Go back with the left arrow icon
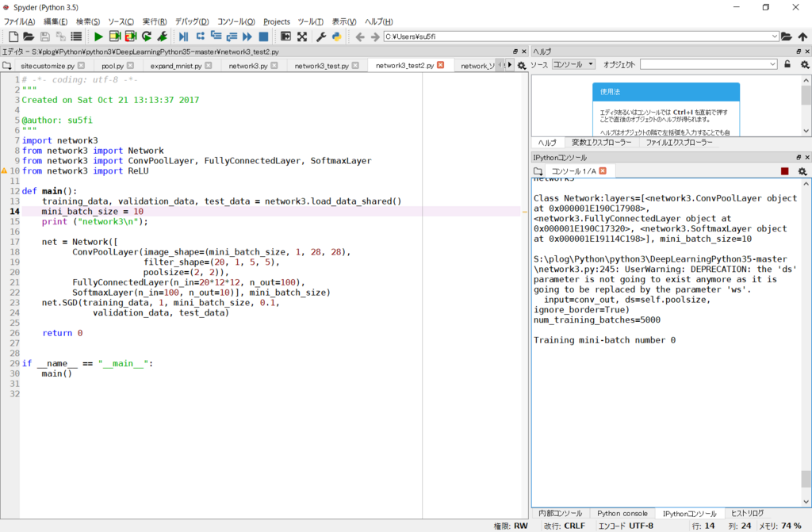This screenshot has height=532, width=812. (x=360, y=36)
